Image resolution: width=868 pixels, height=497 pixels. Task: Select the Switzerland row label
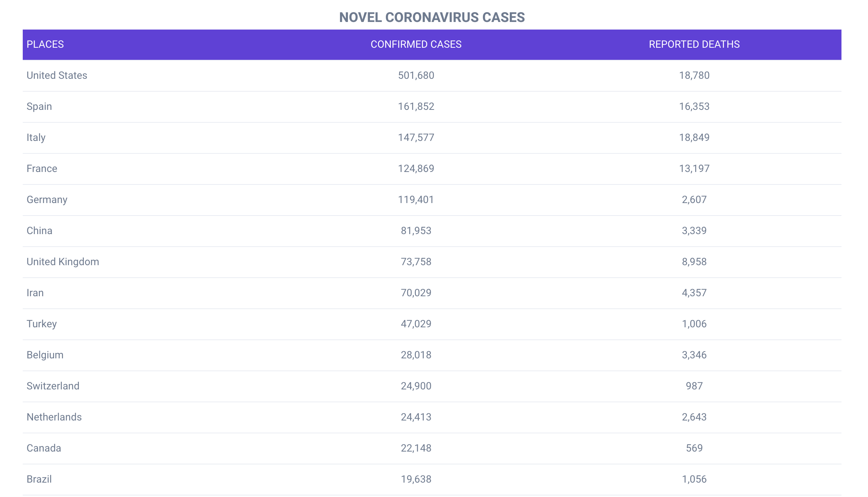point(53,386)
